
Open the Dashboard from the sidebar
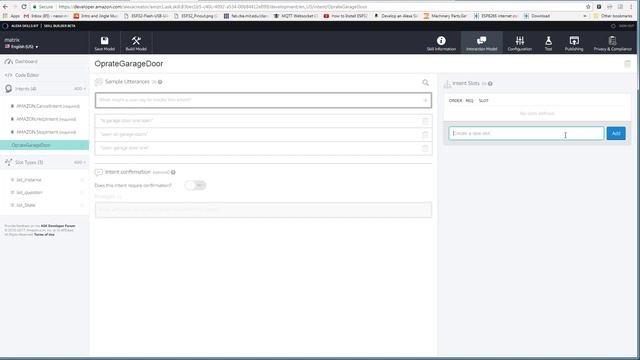point(26,62)
